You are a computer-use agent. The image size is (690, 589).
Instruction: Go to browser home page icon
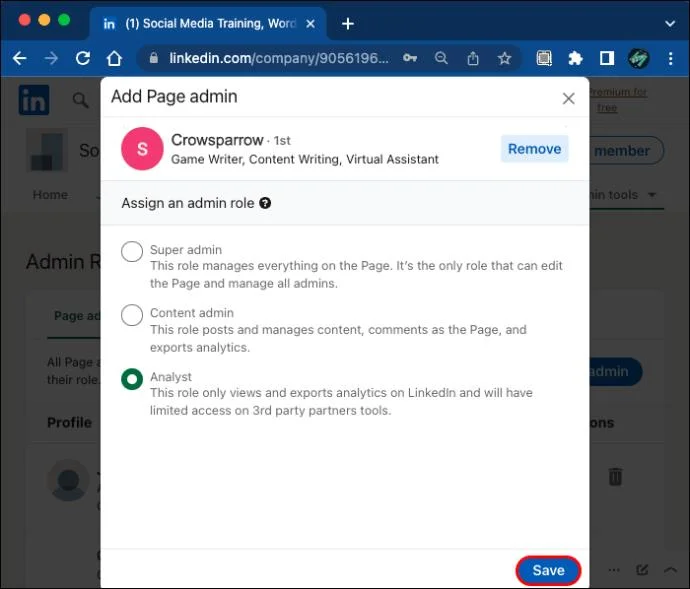[114, 58]
